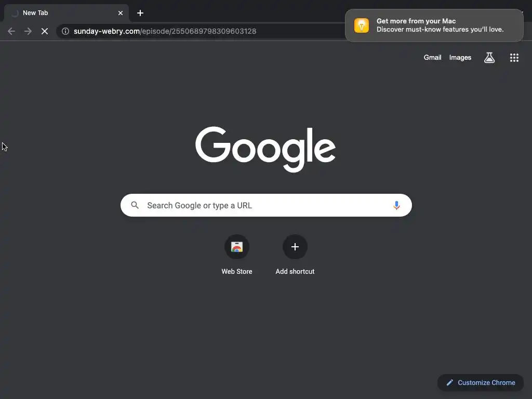The image size is (532, 399).
Task: Click the back navigation arrow
Action: (x=11, y=31)
